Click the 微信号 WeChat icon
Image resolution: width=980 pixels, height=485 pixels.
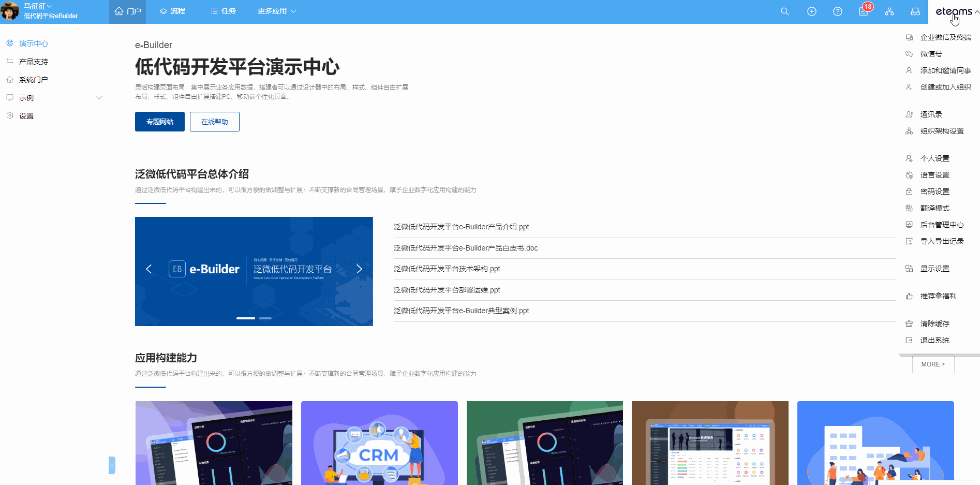(909, 54)
